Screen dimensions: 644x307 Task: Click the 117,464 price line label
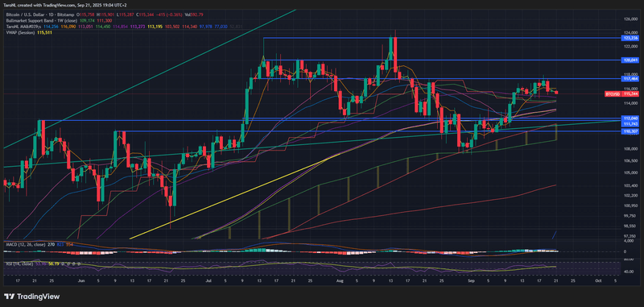[x=630, y=78]
